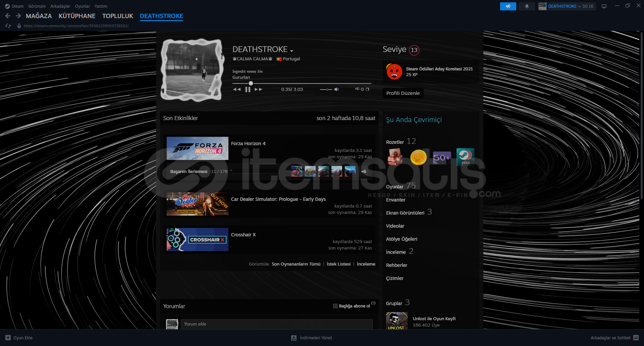Open notifications with the bell icon
Image resolution: width=644 pixels, height=346 pixels.
coord(527,6)
